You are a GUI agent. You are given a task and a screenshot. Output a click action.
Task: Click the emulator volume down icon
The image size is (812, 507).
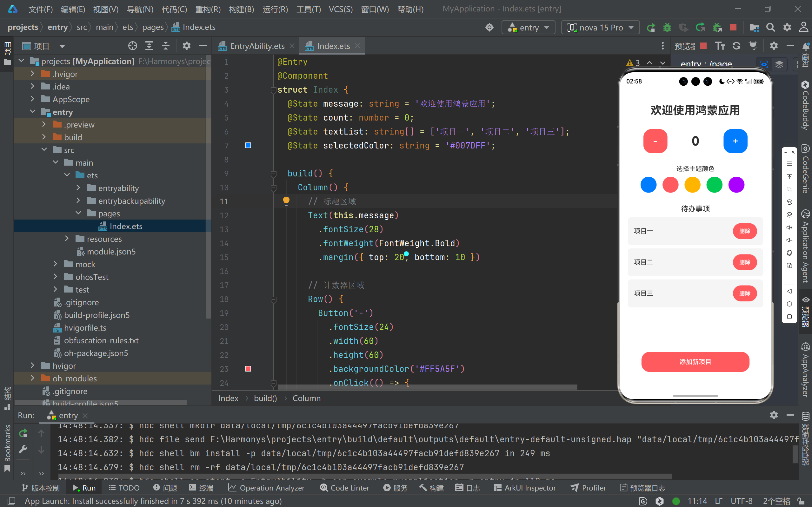click(x=789, y=240)
